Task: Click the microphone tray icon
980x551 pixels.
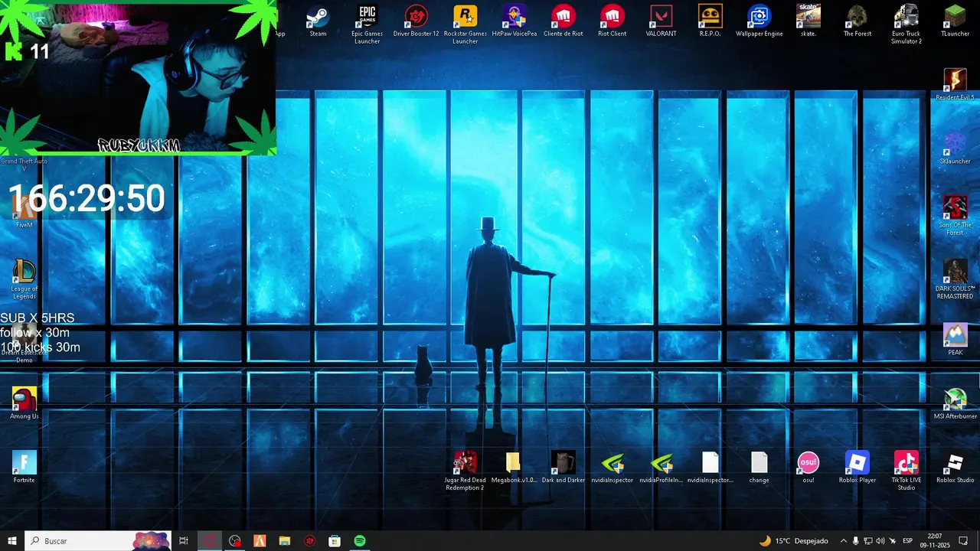Action: (x=856, y=541)
